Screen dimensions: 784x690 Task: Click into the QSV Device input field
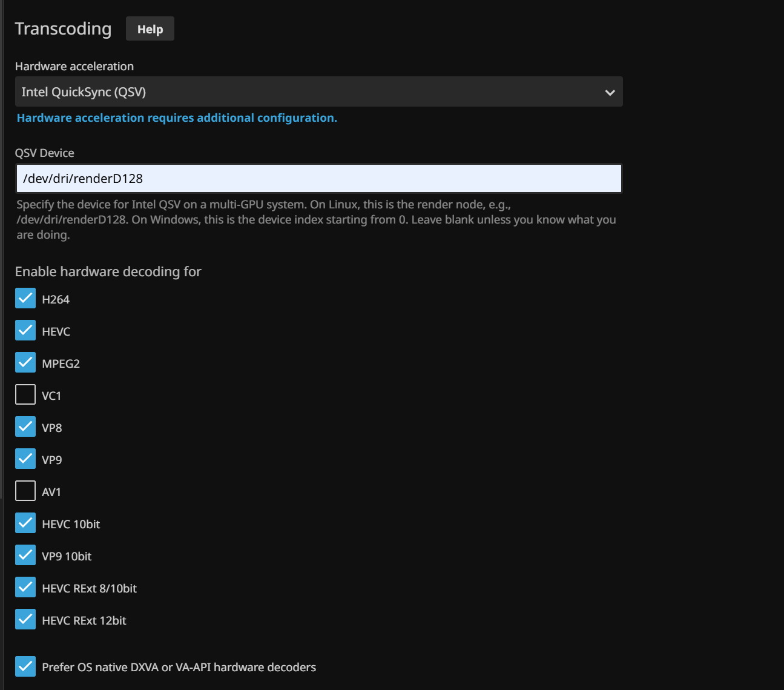coord(318,179)
